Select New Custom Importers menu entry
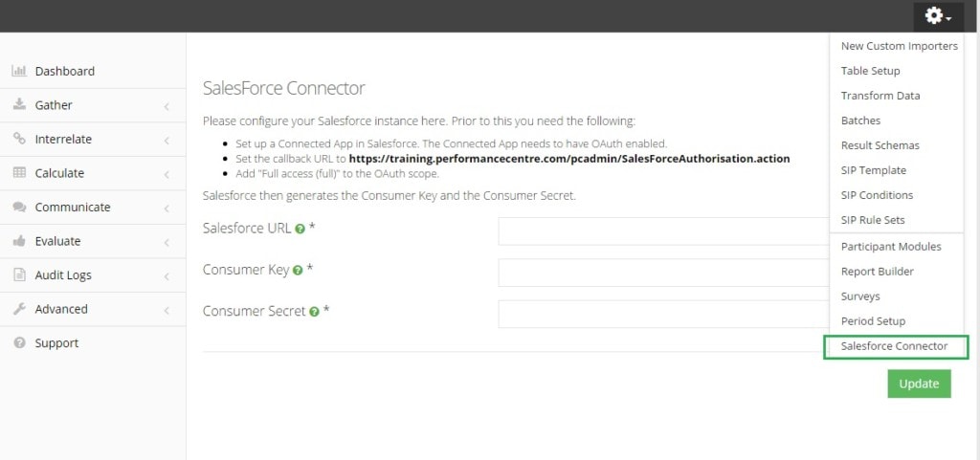Image resolution: width=980 pixels, height=460 pixels. click(899, 46)
